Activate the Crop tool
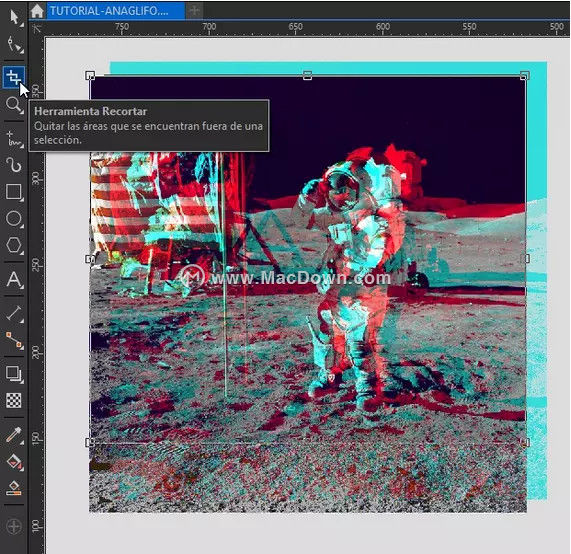Screen dimensions: 571x554 pos(14,77)
